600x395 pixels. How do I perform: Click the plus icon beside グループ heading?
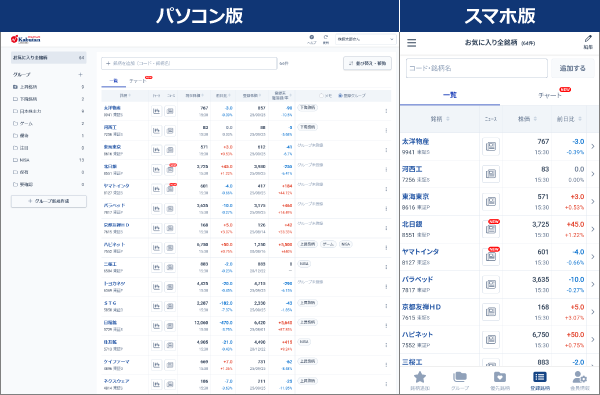tap(80, 75)
